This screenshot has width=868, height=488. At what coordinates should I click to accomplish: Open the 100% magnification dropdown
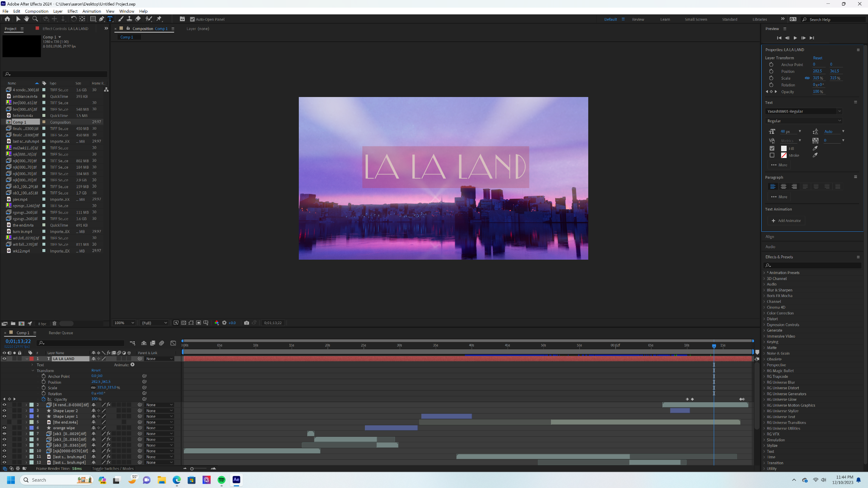[124, 323]
